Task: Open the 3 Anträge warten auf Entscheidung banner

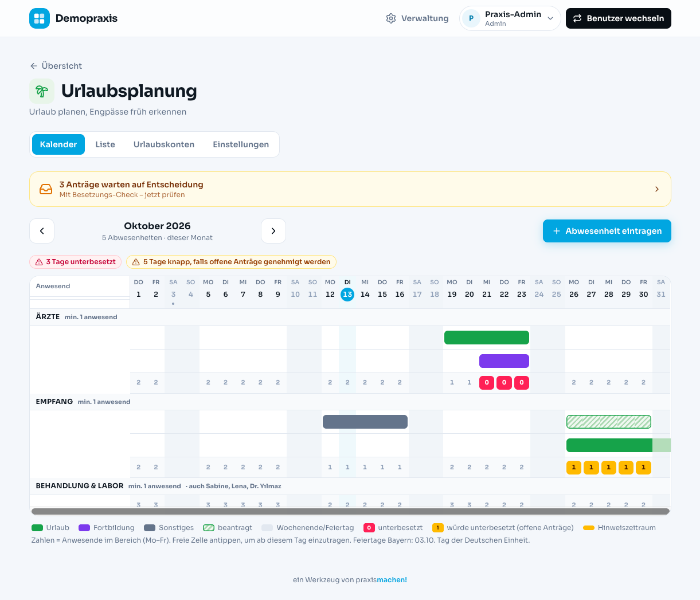Action: pyautogui.click(x=350, y=189)
